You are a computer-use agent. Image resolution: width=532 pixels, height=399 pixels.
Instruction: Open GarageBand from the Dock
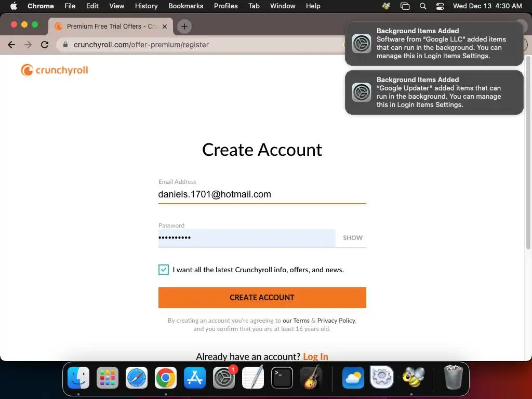coord(311,378)
